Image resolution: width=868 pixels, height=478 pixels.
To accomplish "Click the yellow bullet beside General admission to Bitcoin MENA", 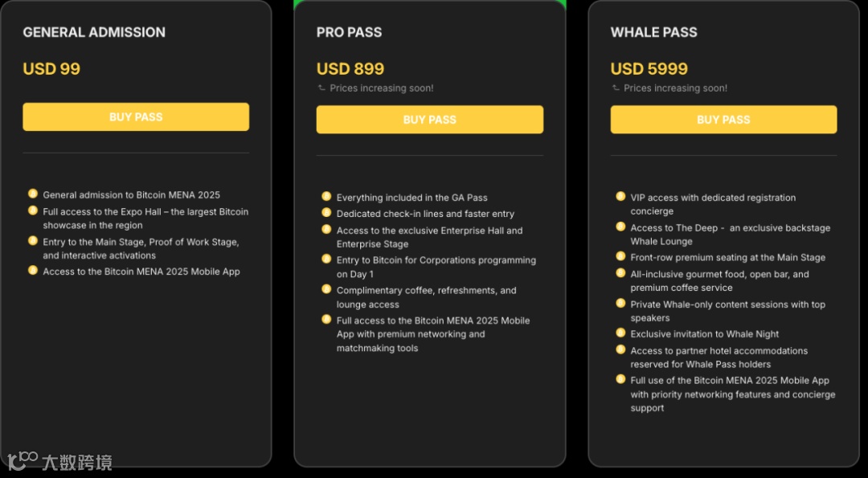I will point(33,194).
